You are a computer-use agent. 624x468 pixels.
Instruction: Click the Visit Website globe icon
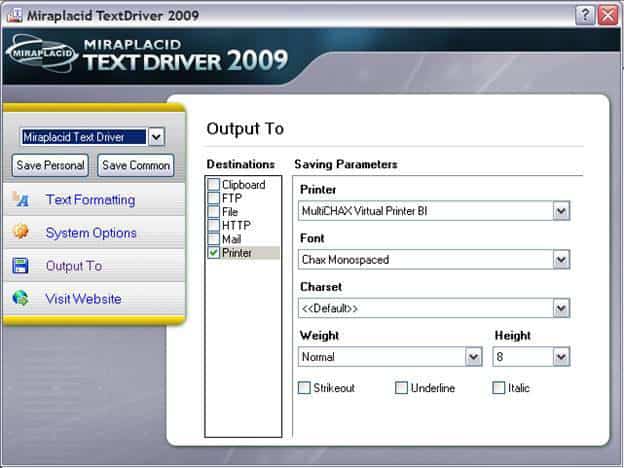tap(21, 299)
